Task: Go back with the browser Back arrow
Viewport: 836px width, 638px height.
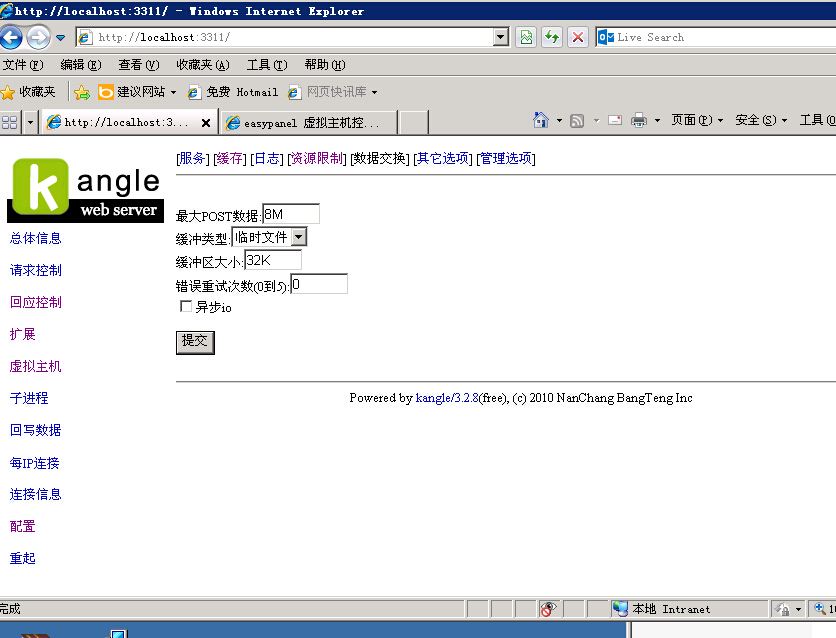Action: [11, 37]
